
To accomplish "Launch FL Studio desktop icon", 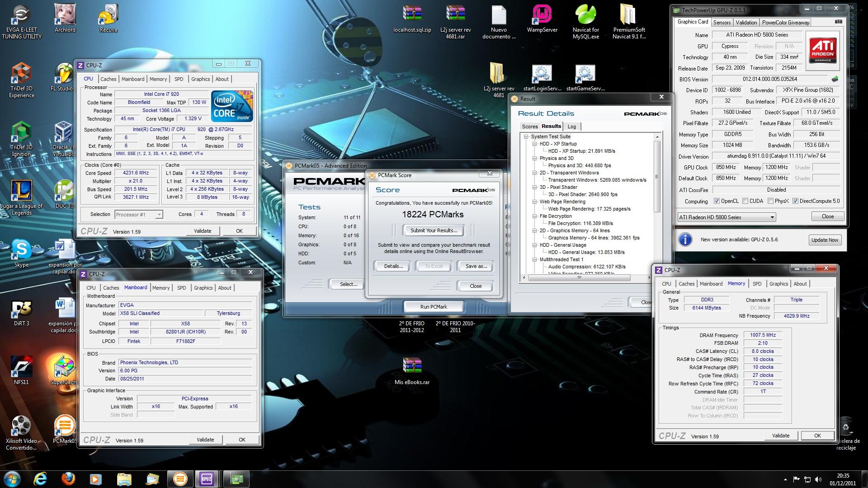I will [62, 77].
